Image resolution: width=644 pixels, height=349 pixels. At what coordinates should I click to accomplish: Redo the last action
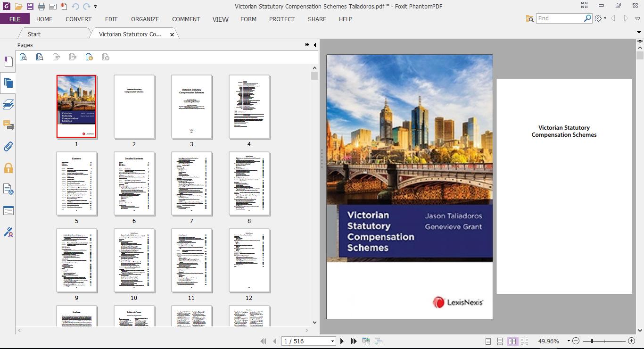(x=86, y=7)
